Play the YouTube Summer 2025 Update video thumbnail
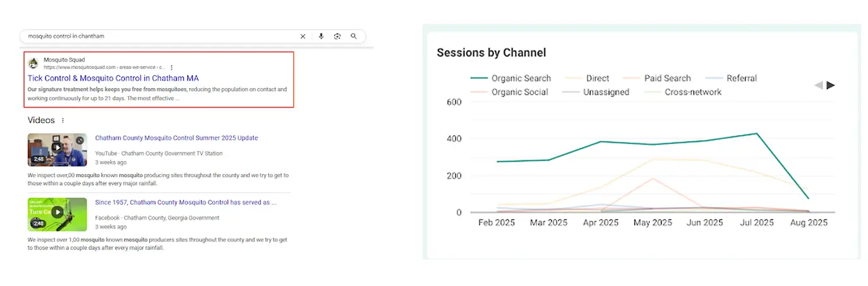This screenshot has height=286, width=868. (57, 150)
